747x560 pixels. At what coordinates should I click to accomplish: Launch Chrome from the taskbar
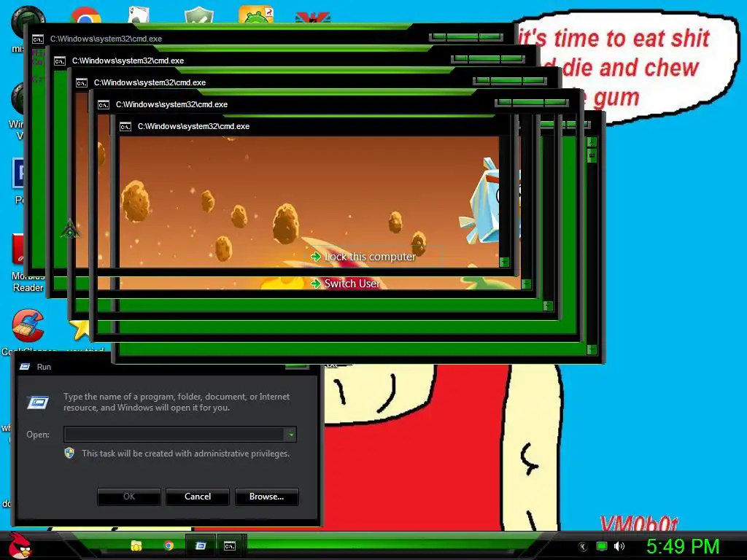[169, 545]
